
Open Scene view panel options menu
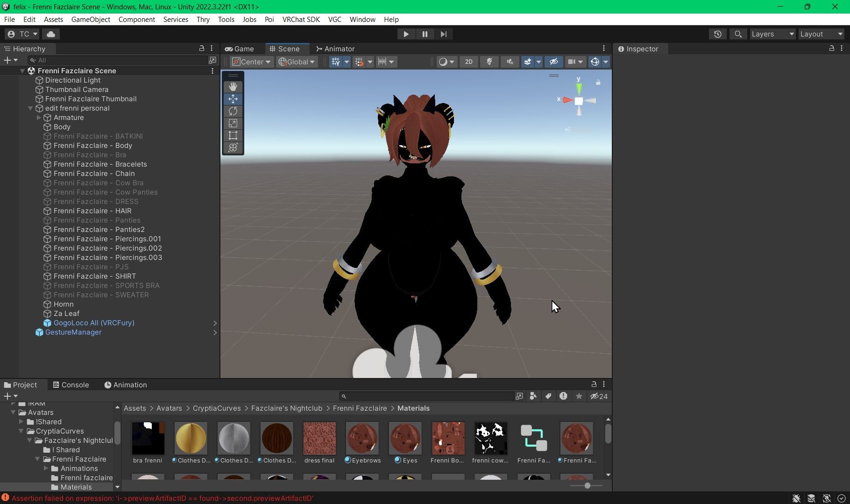tap(604, 49)
